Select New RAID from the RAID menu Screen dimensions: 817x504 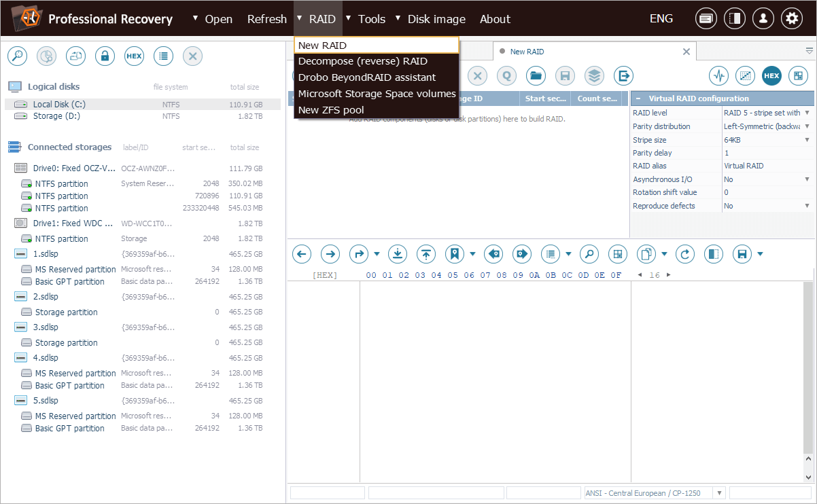[377, 45]
